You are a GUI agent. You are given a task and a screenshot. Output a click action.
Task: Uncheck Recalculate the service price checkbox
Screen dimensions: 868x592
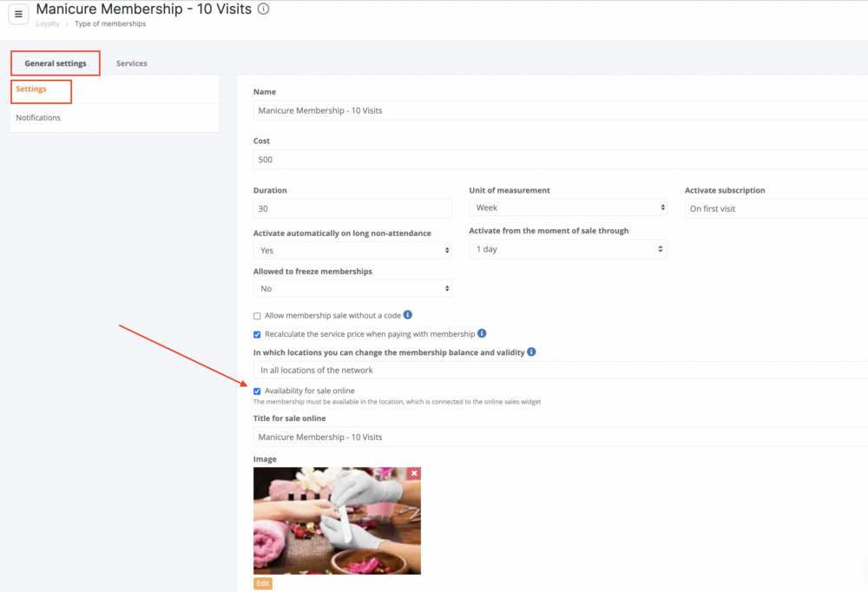point(257,334)
